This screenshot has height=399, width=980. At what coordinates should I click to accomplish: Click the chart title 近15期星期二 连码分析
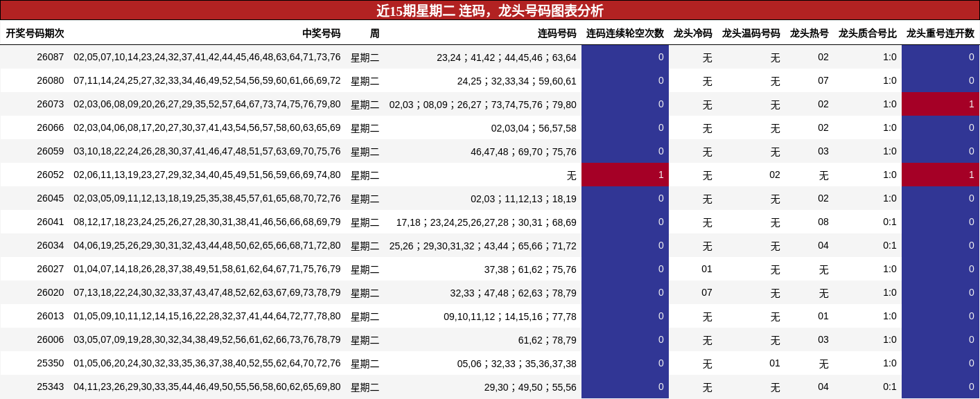pos(490,10)
